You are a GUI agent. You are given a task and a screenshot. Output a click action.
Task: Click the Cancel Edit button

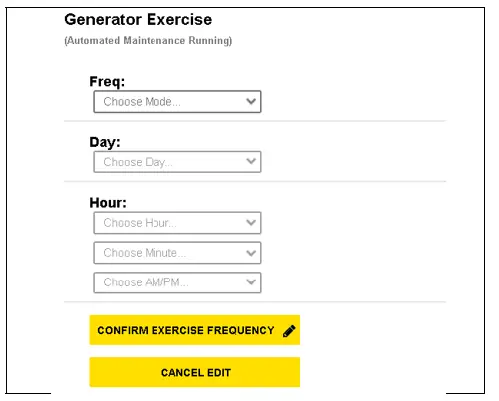click(x=195, y=372)
